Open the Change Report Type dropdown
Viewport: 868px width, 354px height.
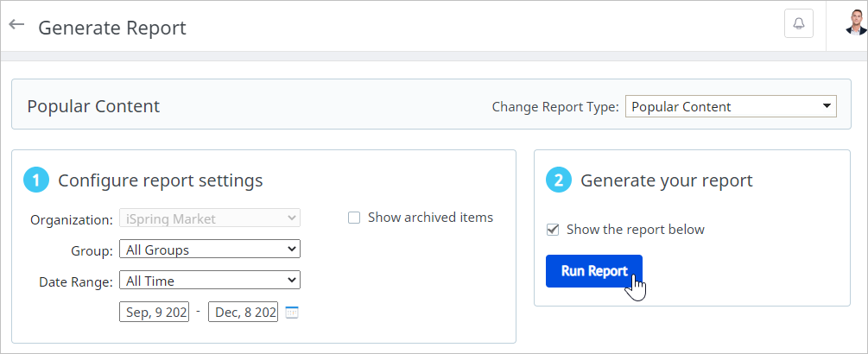coord(731,107)
